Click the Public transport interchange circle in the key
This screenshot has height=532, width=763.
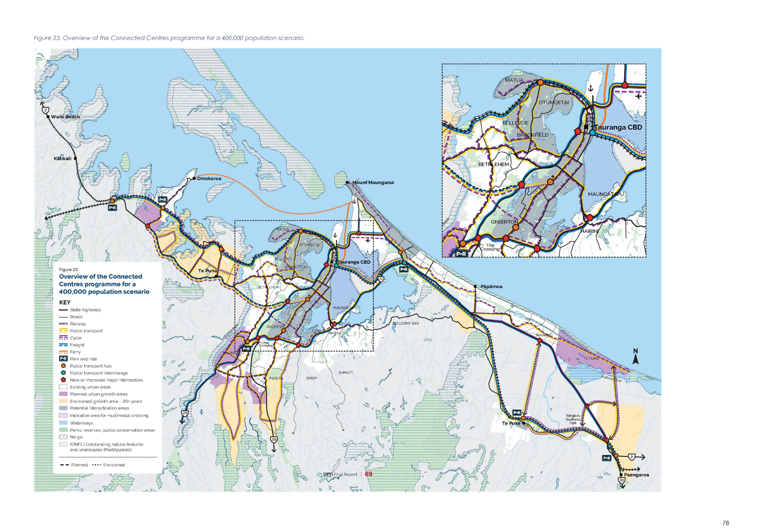tap(63, 373)
